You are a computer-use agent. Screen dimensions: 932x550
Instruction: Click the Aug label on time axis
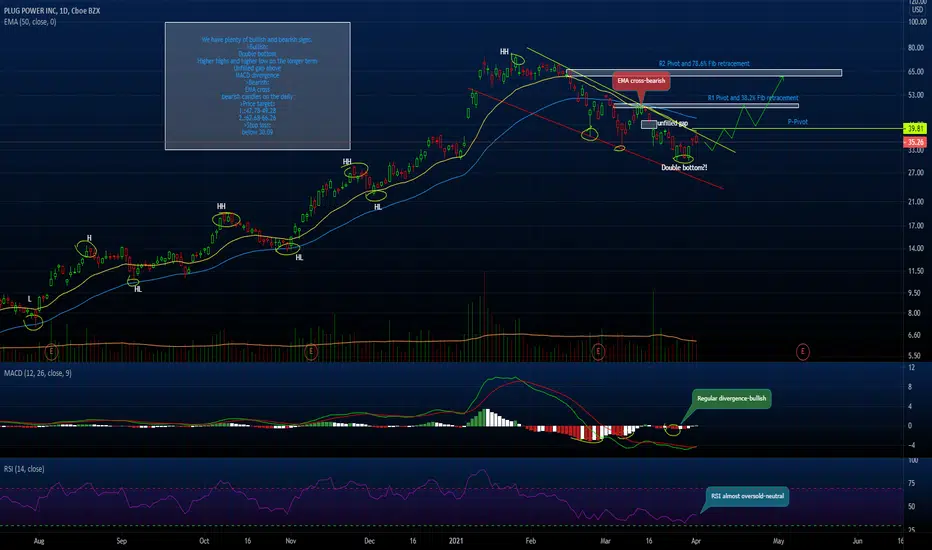39,541
